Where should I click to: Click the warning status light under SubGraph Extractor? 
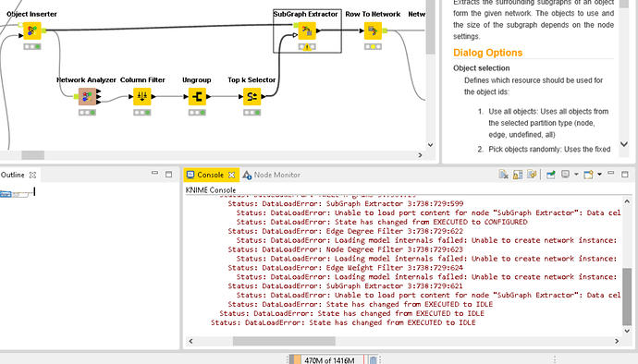tap(307, 47)
